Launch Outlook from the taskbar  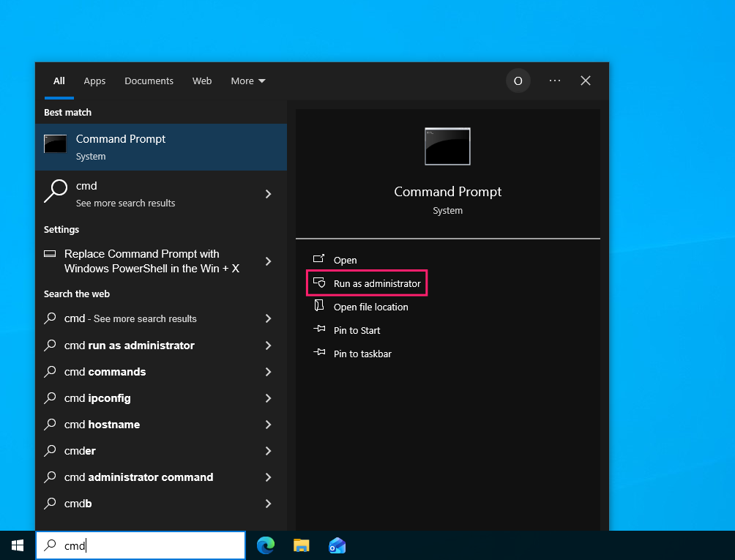[337, 545]
